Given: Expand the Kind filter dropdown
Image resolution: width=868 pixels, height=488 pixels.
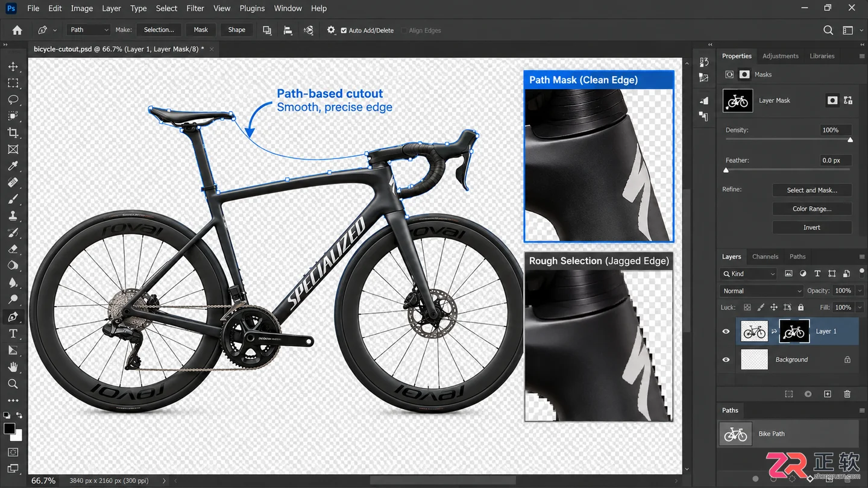Looking at the screenshot, I should click(x=748, y=274).
